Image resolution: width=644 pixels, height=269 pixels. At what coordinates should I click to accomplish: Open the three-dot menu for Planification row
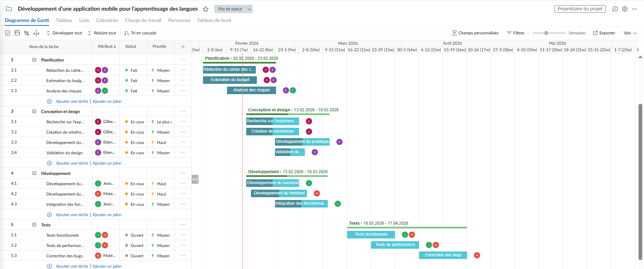183,60
